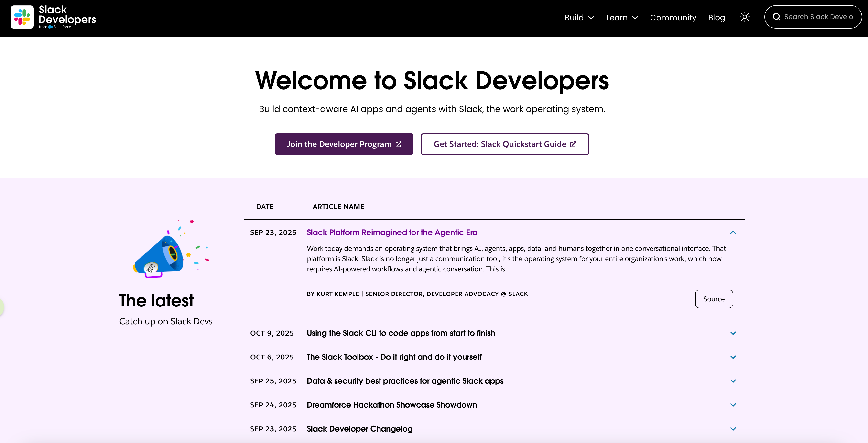
Task: Expand The Slack Toolbox article chevron
Action: [x=733, y=357]
